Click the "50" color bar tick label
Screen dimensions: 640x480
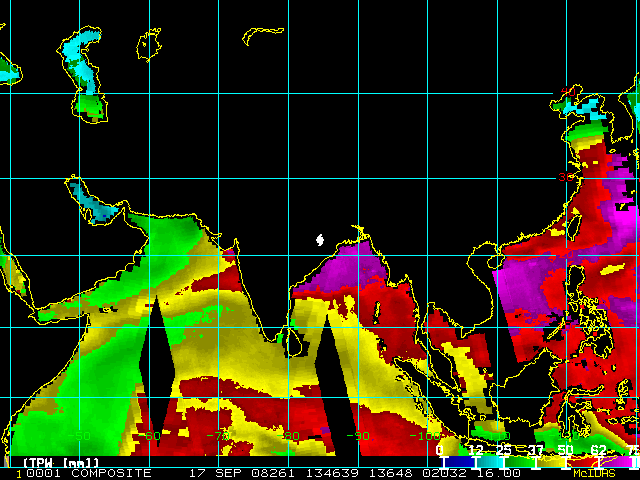(x=566, y=450)
